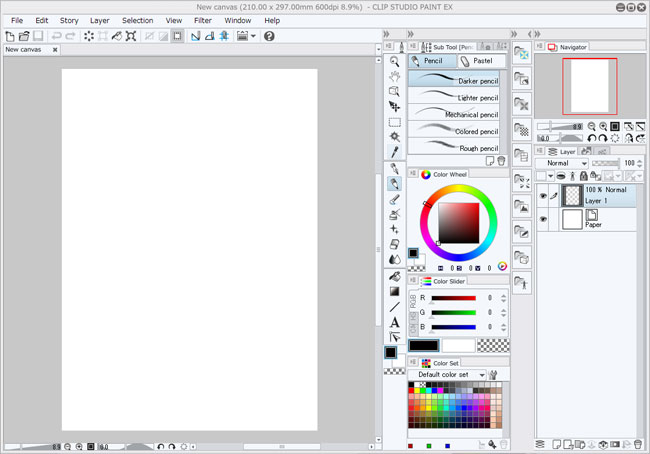Click the Navigator canvas thumbnail

[589, 85]
